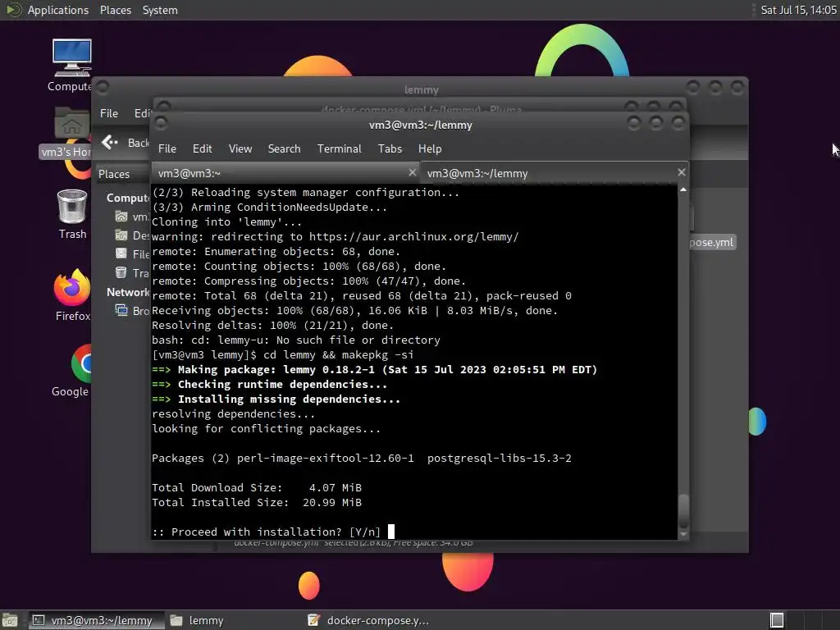Activate the lemmy folder taskbar button
Screen dimensions: 840x630
pos(197,620)
